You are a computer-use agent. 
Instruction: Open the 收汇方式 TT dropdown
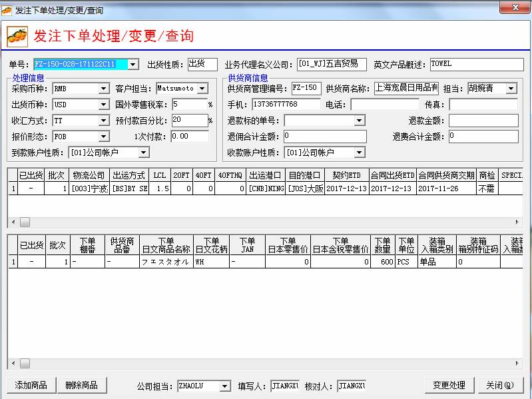[x=103, y=121]
